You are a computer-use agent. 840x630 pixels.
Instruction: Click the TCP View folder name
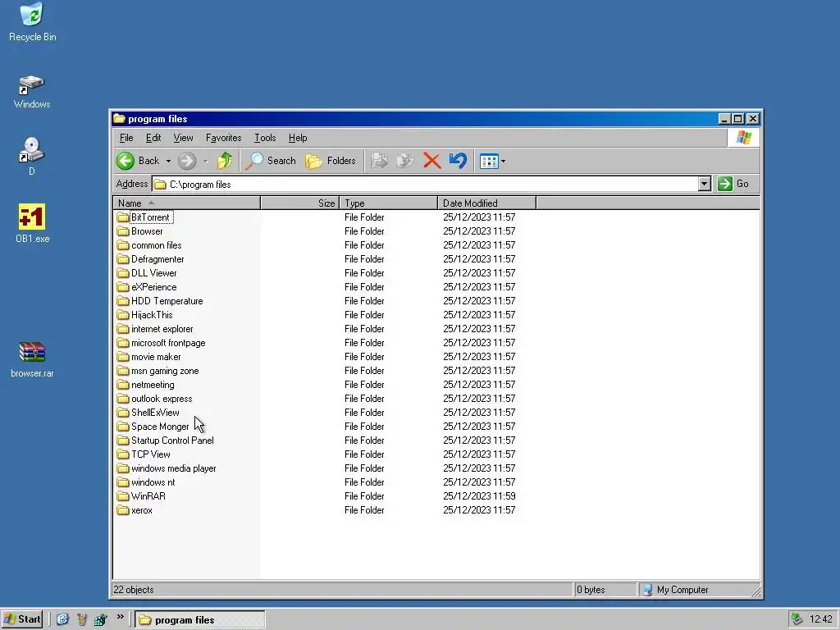click(x=151, y=454)
